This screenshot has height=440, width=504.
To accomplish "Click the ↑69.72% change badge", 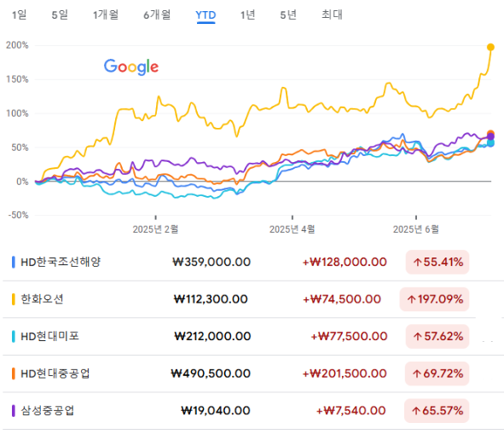I will [x=437, y=373].
